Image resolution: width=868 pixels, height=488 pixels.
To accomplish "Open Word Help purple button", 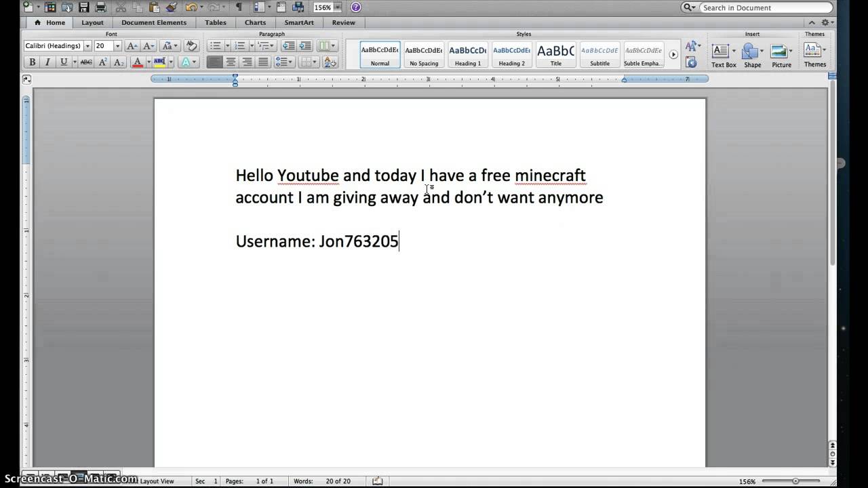I will [356, 7].
